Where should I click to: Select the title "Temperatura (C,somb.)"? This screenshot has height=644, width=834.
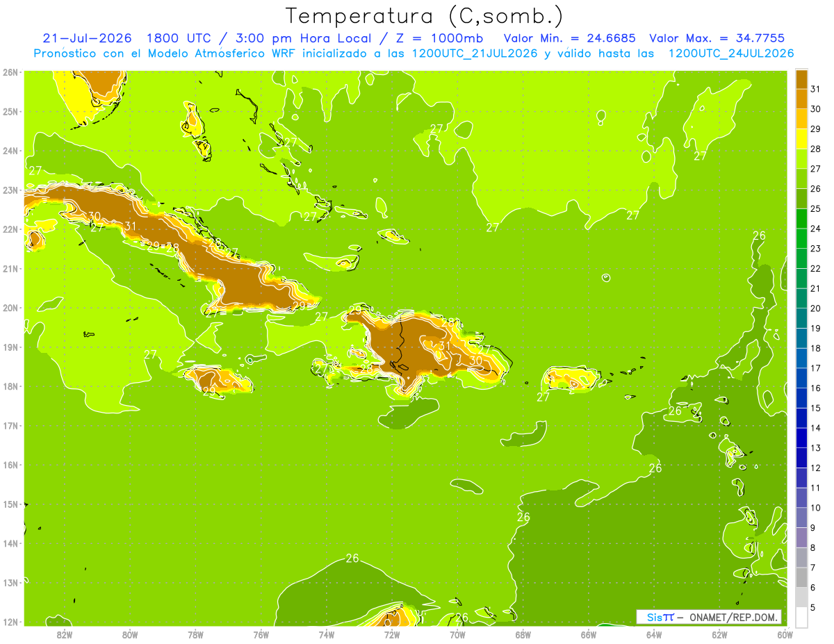[x=424, y=16]
